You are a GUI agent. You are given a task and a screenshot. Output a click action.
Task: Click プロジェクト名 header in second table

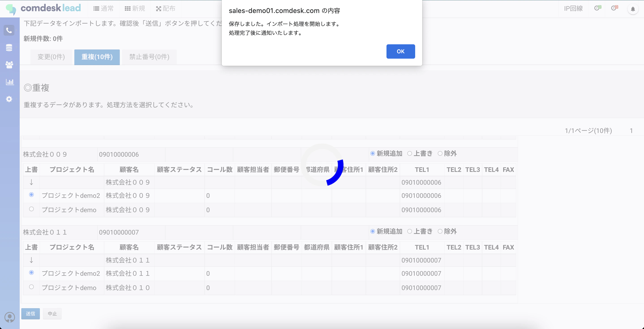pyautogui.click(x=72, y=247)
